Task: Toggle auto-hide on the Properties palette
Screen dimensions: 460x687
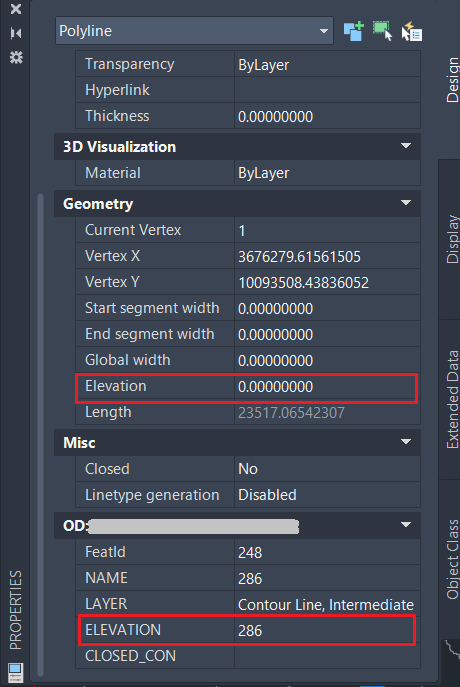Action: [16, 33]
